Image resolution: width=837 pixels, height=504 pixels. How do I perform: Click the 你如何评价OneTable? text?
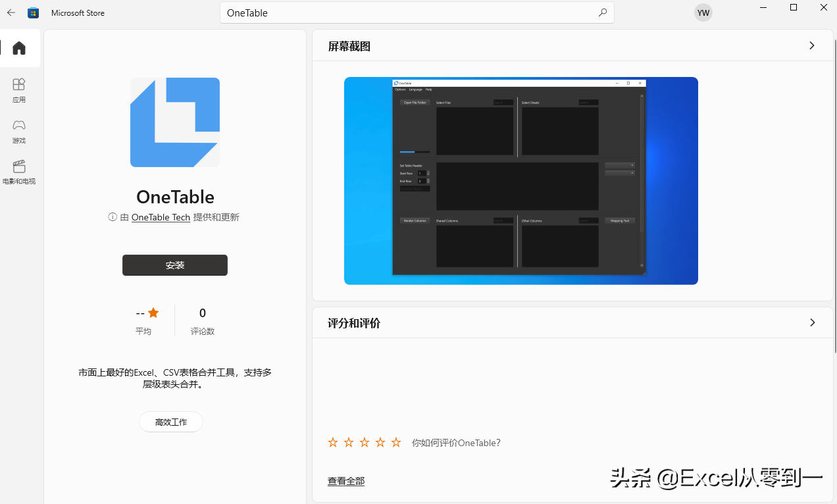(456, 443)
